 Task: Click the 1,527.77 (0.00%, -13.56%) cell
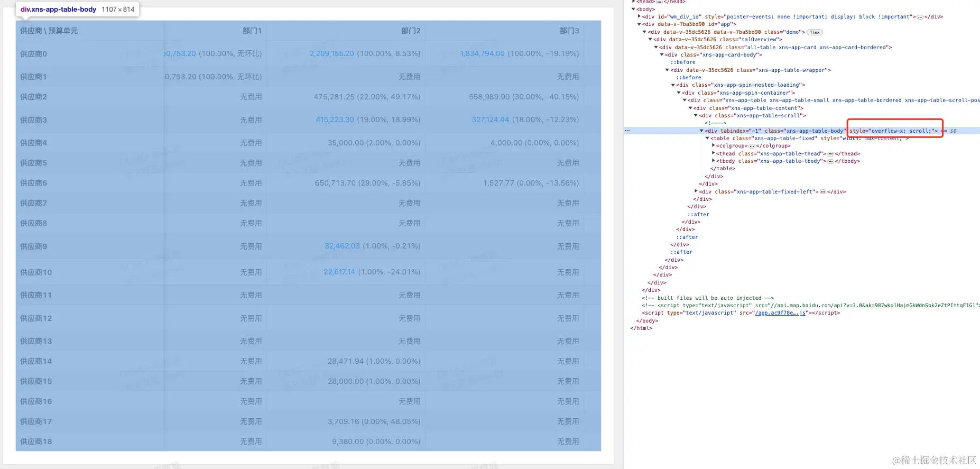[531, 183]
